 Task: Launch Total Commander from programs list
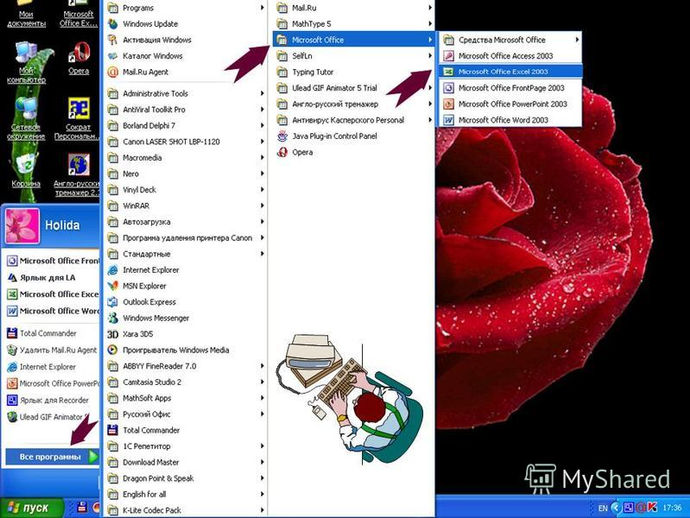coord(186,430)
